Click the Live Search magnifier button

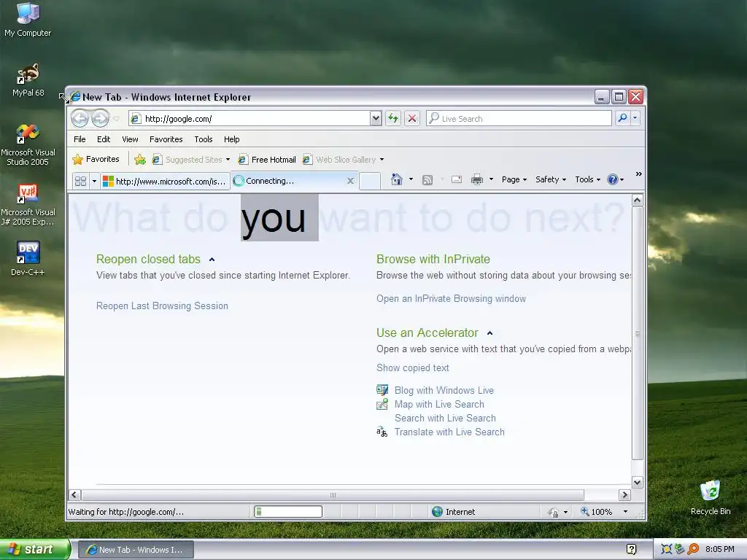pyautogui.click(x=622, y=118)
